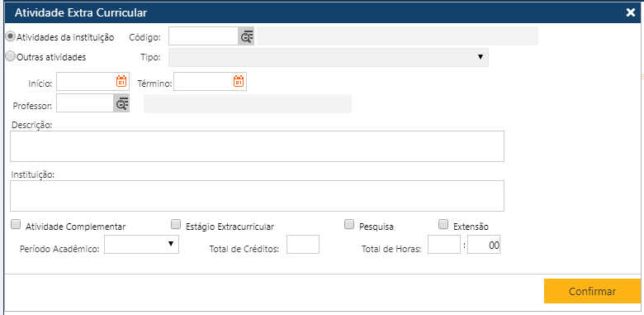Toggle the Extensão checkbox
This screenshot has width=644, height=315.
coord(443,225)
